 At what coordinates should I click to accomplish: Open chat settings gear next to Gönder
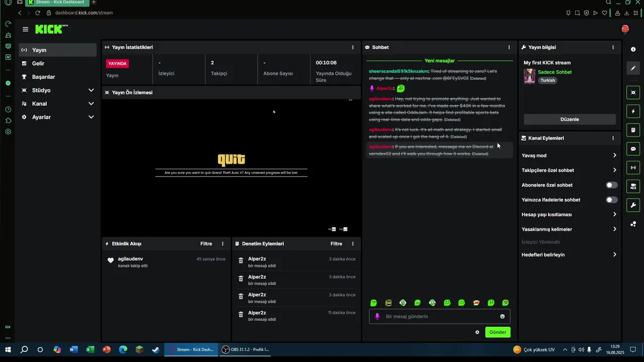[x=477, y=332]
